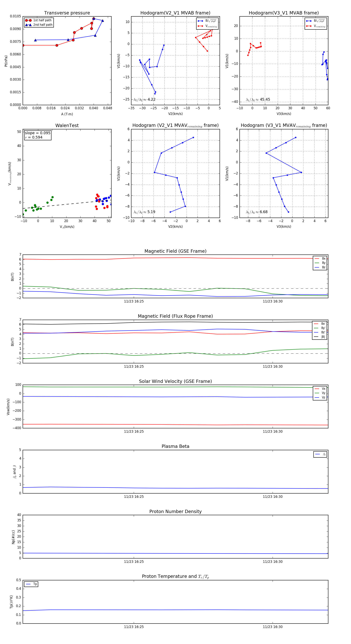
Task: Click the "Np(#/cc)" y-axis label
Action: (x=13, y=537)
